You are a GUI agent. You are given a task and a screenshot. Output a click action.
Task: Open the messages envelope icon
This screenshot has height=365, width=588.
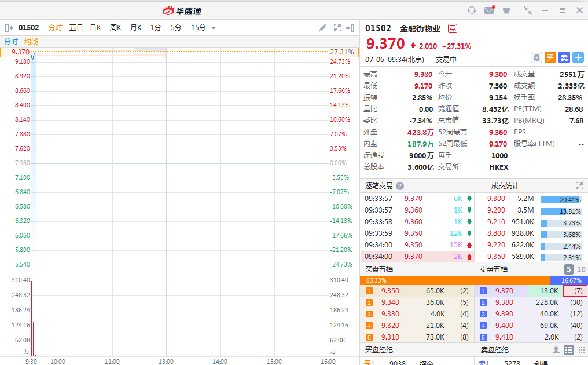click(489, 10)
